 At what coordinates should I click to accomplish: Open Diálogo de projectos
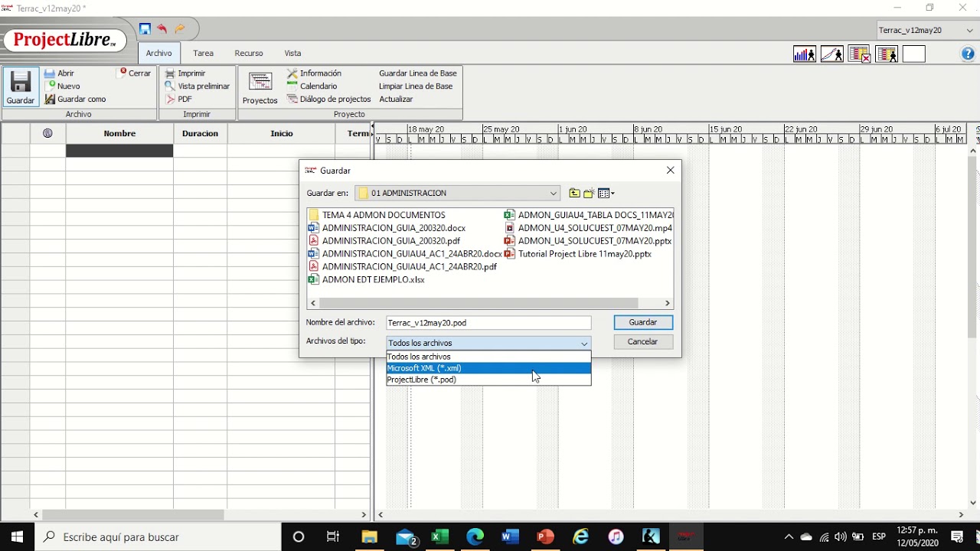click(329, 99)
